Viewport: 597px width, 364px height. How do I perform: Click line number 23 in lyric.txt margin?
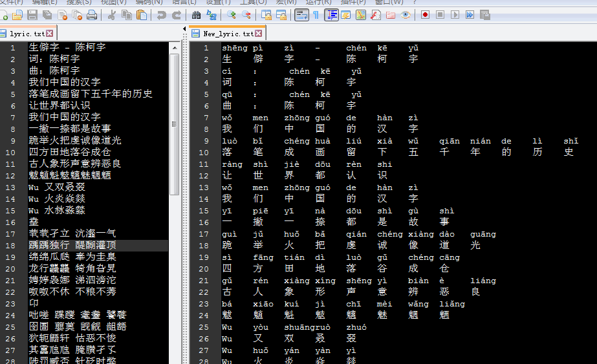click(x=10, y=304)
